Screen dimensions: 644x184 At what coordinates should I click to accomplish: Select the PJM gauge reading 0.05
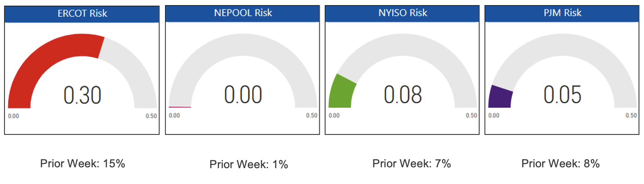point(562,95)
